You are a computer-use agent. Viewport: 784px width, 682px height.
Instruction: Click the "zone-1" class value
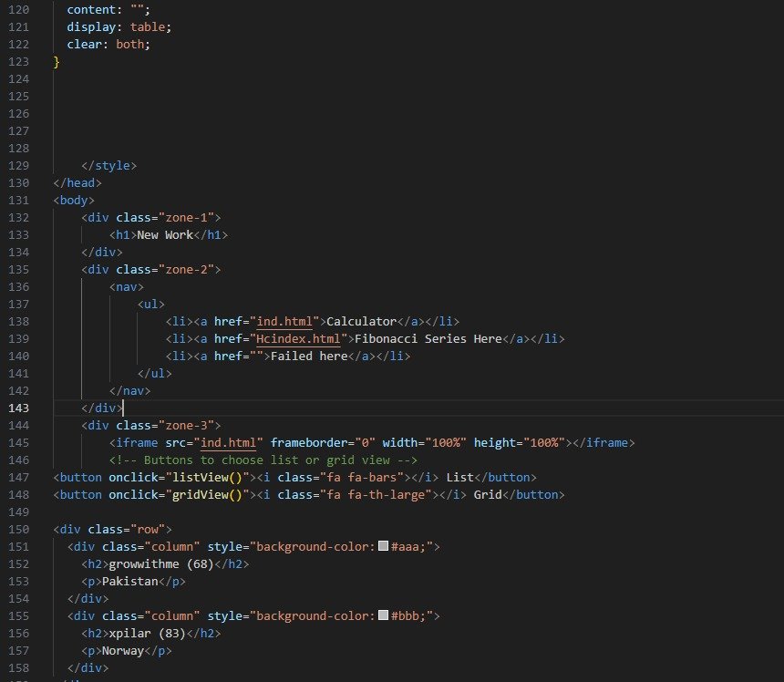coord(186,218)
